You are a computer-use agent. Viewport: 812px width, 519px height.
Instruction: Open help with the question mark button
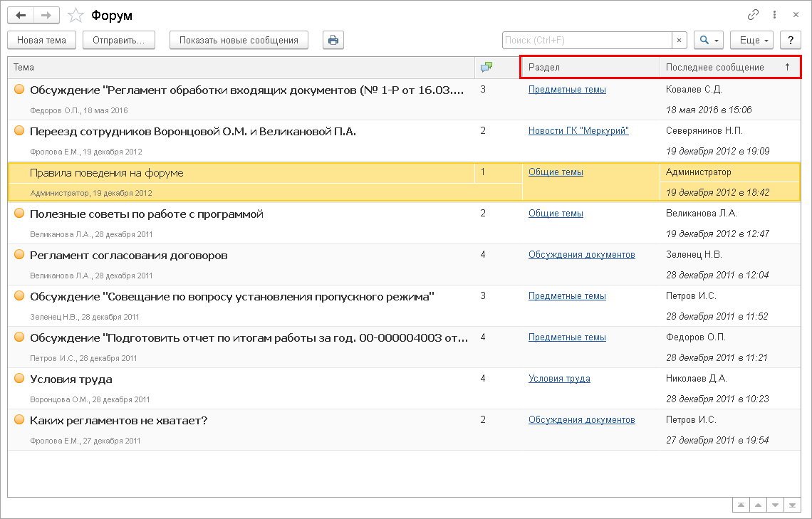click(x=790, y=40)
